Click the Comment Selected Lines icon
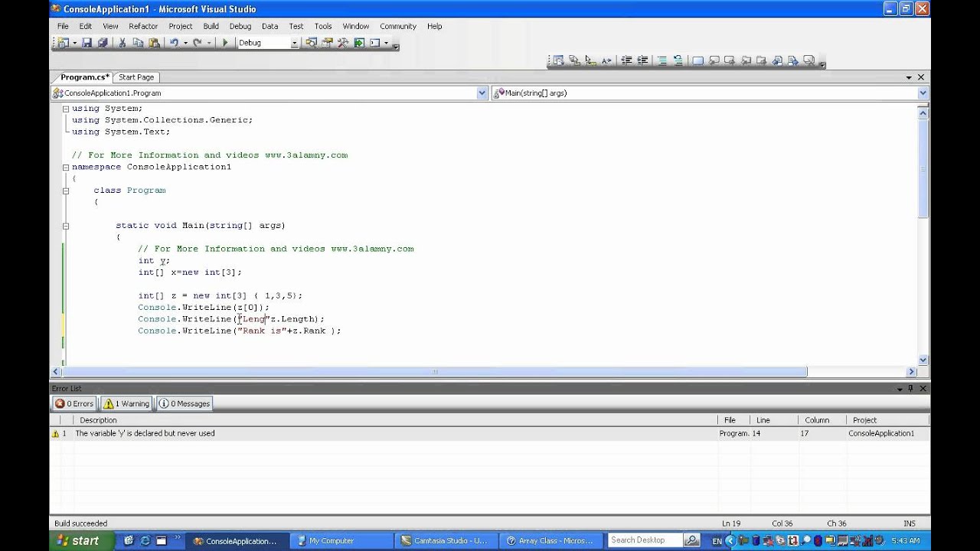This screenshot has height=551, width=980. (x=661, y=60)
